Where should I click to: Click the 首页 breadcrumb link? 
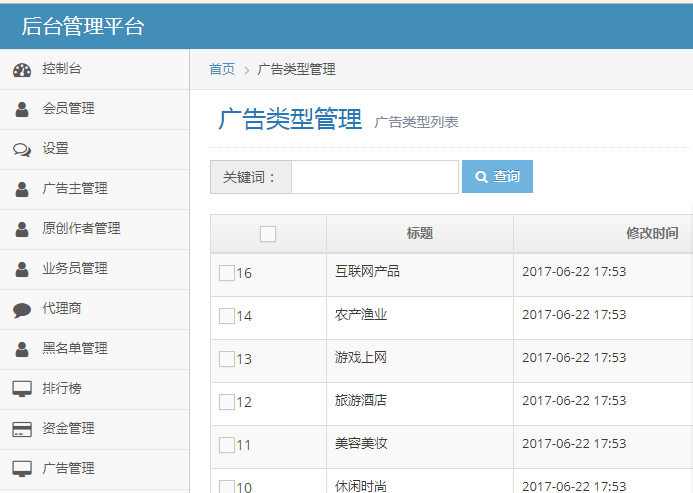click(222, 69)
